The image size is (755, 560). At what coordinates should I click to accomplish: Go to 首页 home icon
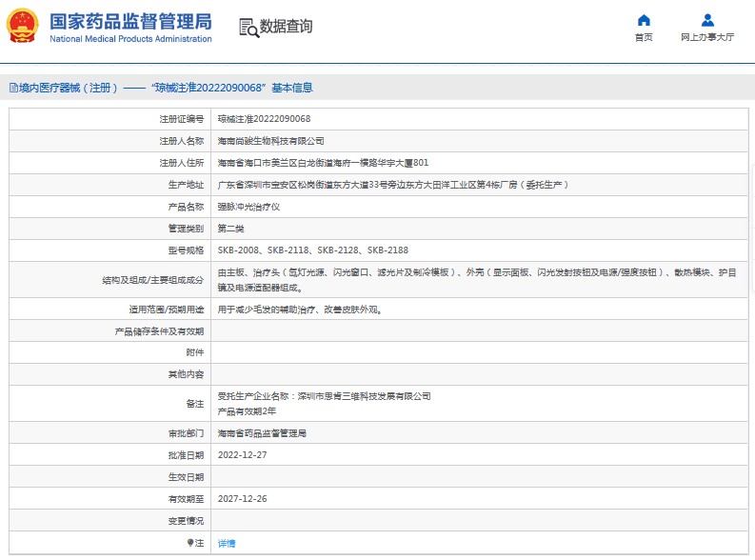click(x=644, y=20)
